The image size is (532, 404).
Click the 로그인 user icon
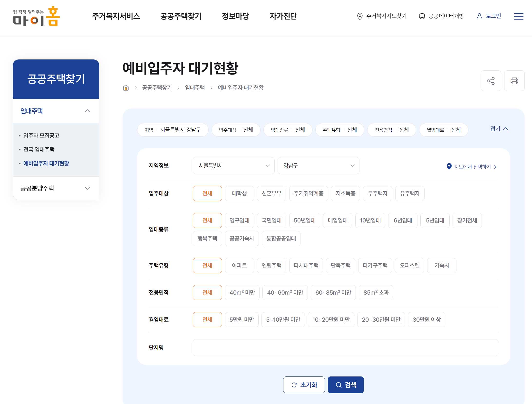coord(479,16)
